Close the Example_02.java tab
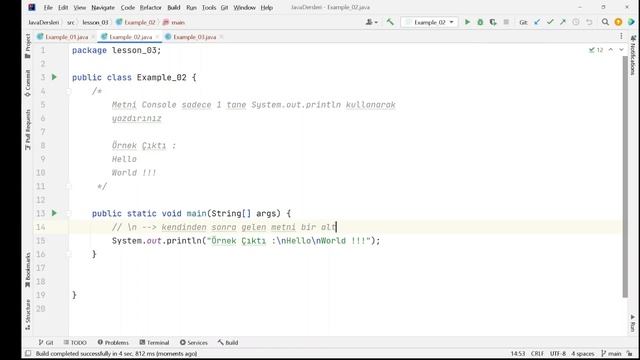Viewport: 640px width, 360px height. point(157,37)
